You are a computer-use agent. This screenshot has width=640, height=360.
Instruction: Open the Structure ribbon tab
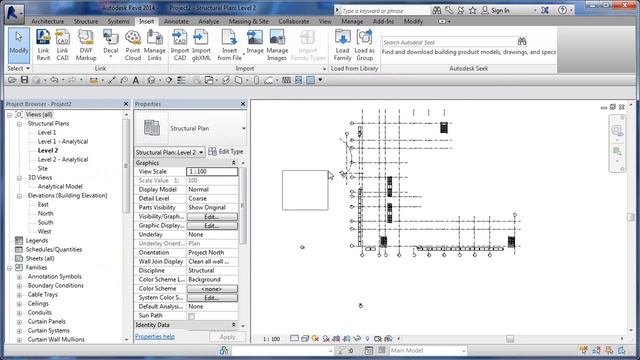tap(86, 21)
